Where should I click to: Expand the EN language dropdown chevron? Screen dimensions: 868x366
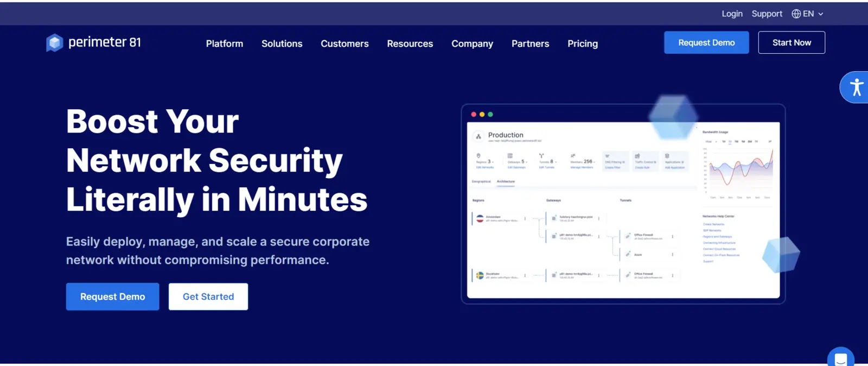point(821,14)
